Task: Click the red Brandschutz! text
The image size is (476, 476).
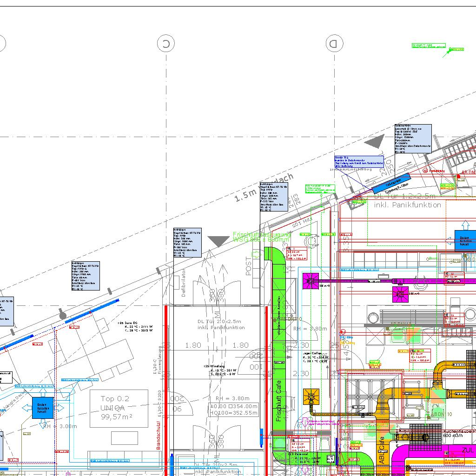Action: click(159, 435)
